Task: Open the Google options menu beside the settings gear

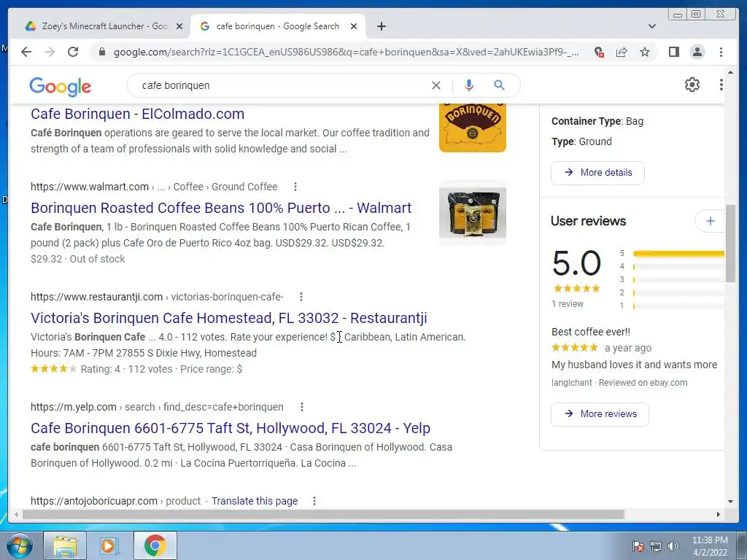Action: click(x=721, y=85)
